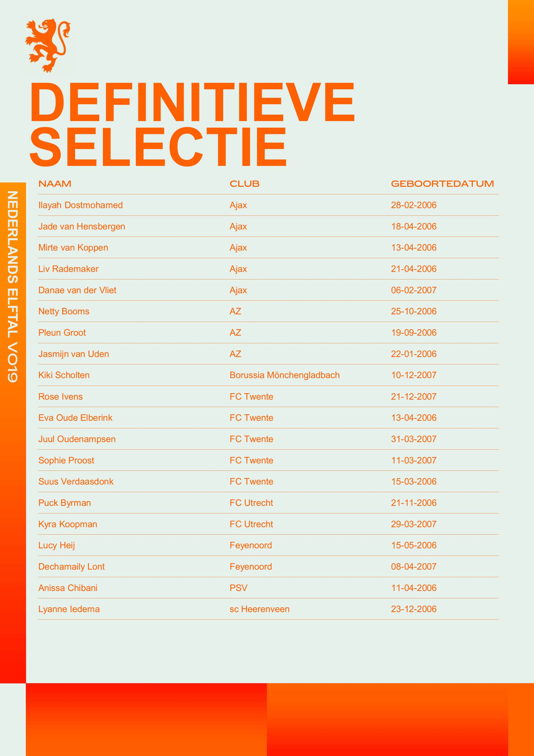The height and width of the screenshot is (756, 534).
Task: Click the birth date 10-12-2007
Action: tap(414, 375)
